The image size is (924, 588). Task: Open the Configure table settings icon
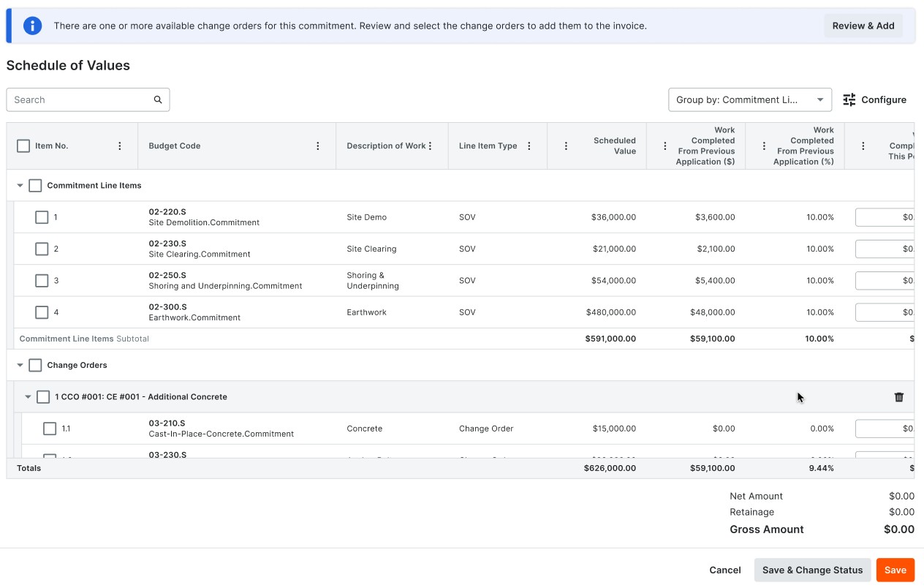tap(849, 100)
